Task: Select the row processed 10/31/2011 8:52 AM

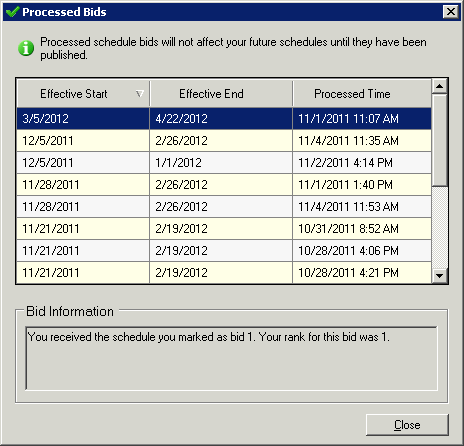Action: click(x=224, y=229)
